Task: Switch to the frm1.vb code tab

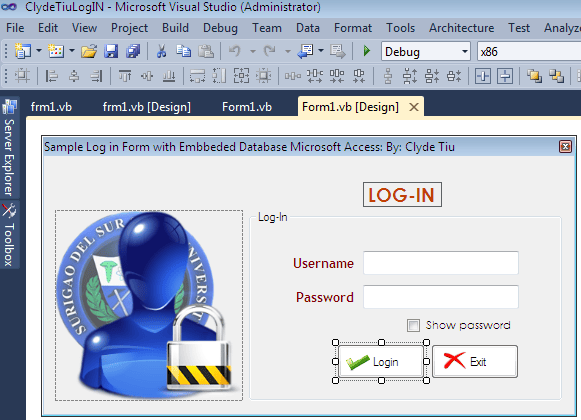Action: click(x=51, y=107)
